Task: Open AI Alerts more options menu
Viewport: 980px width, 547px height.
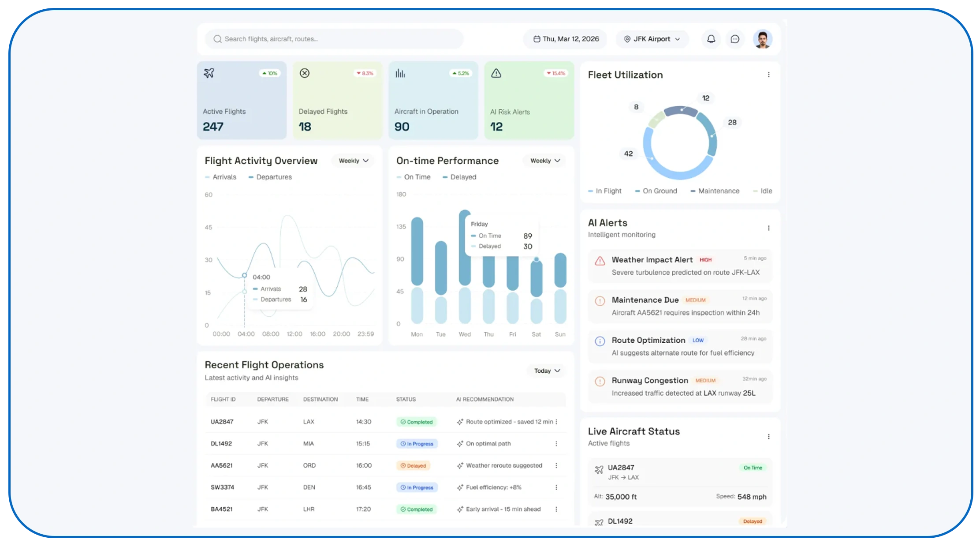Action: pos(769,228)
